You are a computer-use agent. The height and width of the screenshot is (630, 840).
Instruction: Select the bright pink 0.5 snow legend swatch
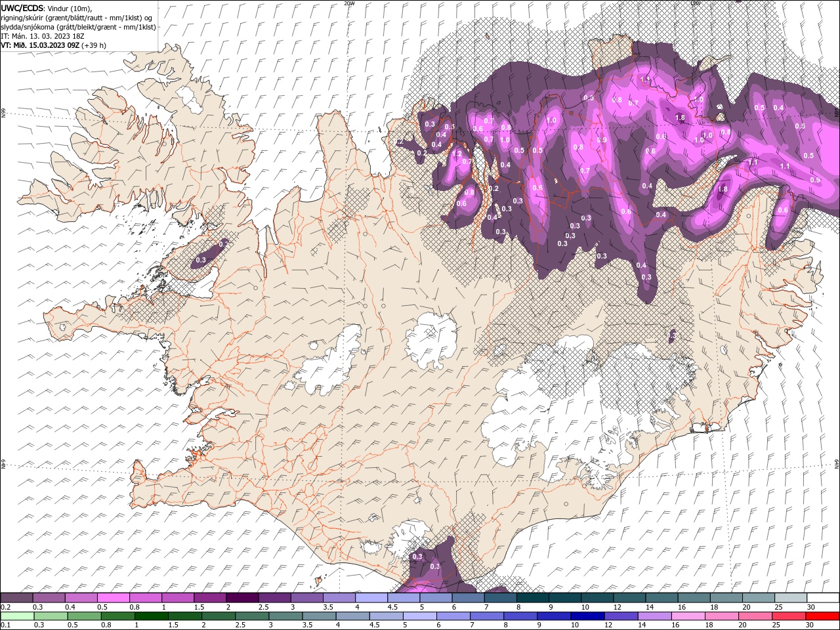click(x=114, y=598)
